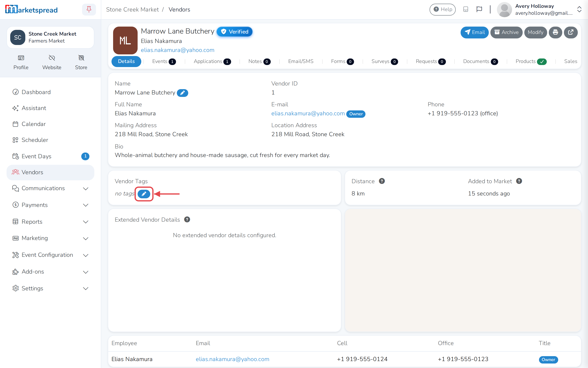Switch to the Events tab

pos(164,61)
